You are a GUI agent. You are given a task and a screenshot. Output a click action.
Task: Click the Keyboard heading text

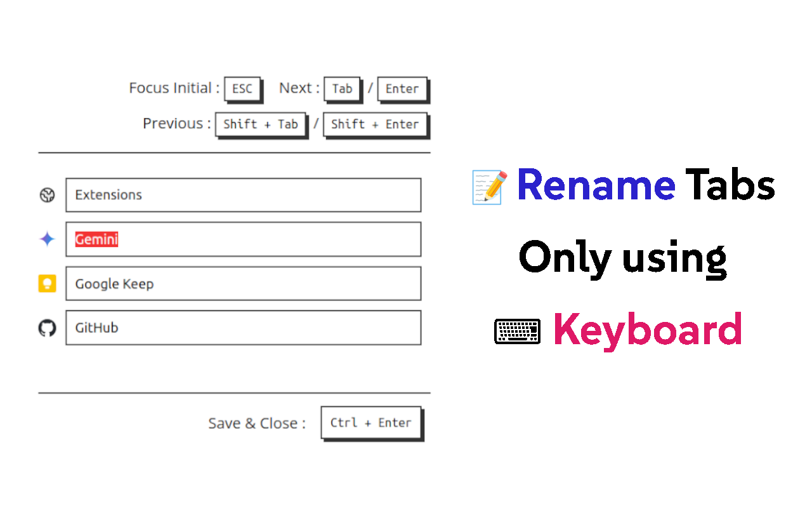click(x=648, y=330)
